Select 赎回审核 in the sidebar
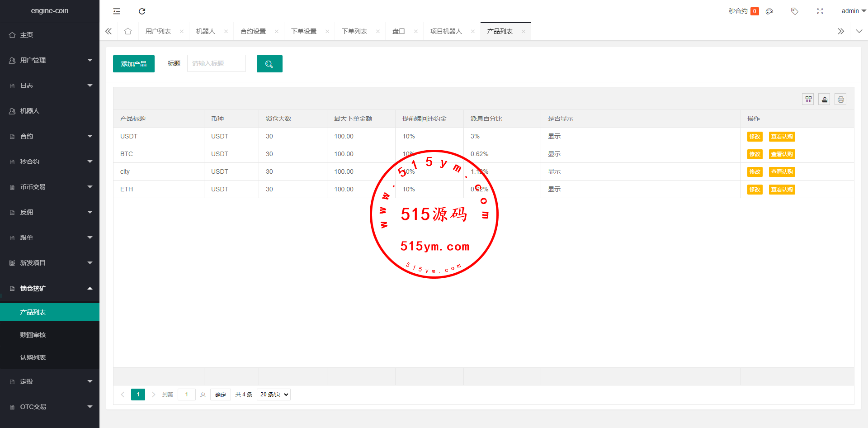Screen dimensions: 868x428 [x=33, y=335]
